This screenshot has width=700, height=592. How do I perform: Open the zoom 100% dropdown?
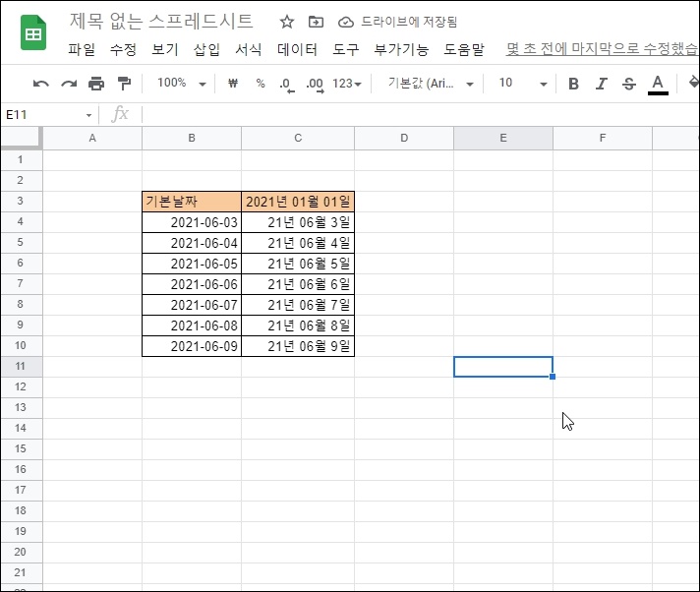click(181, 83)
